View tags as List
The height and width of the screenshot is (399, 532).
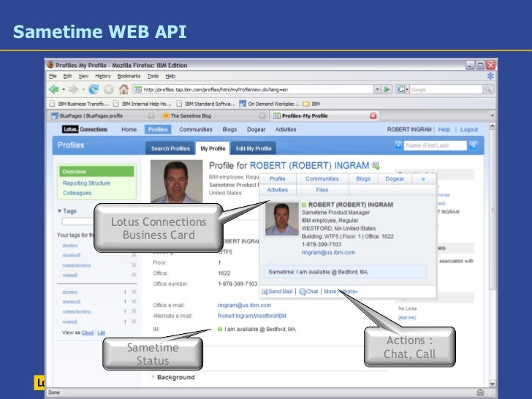(102, 332)
